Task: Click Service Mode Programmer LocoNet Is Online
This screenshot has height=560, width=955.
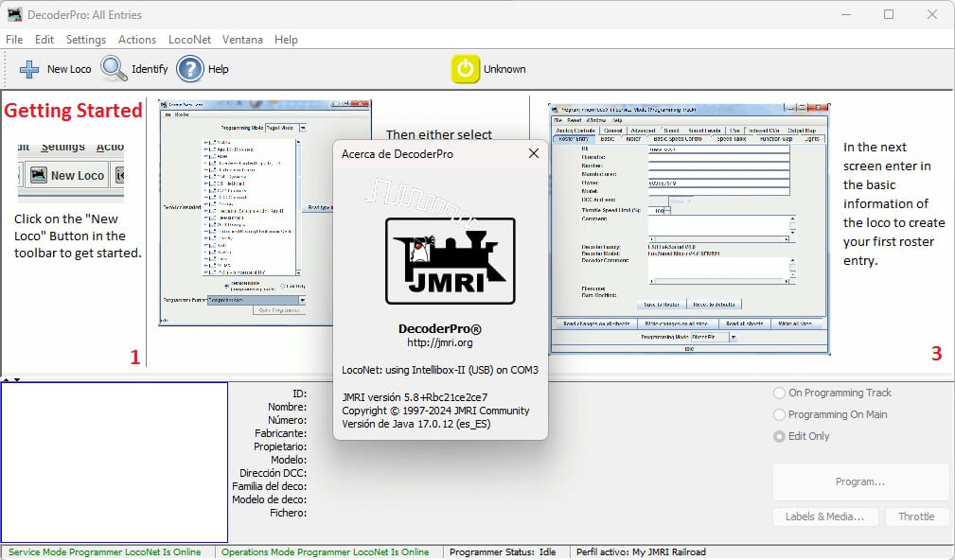Action: point(105,552)
